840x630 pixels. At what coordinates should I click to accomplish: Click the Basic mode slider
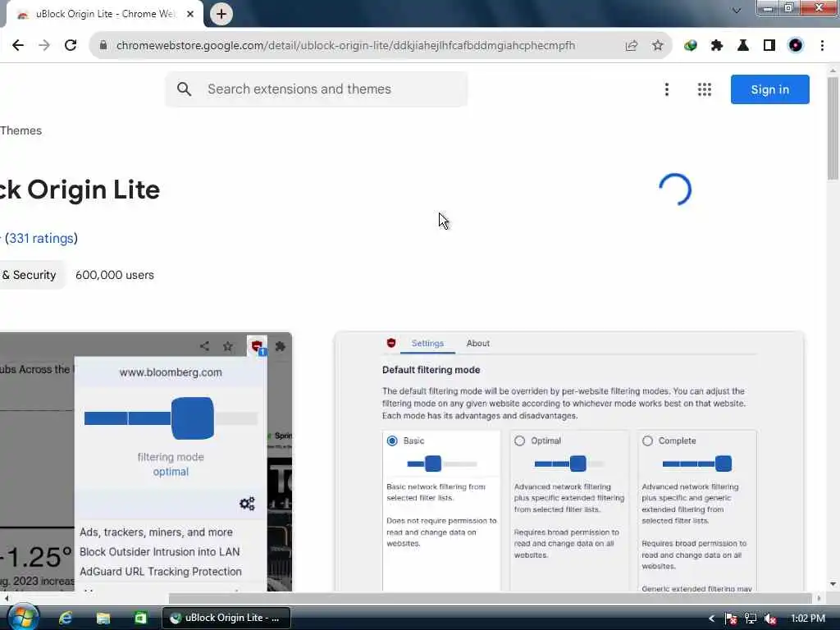tap(442, 464)
